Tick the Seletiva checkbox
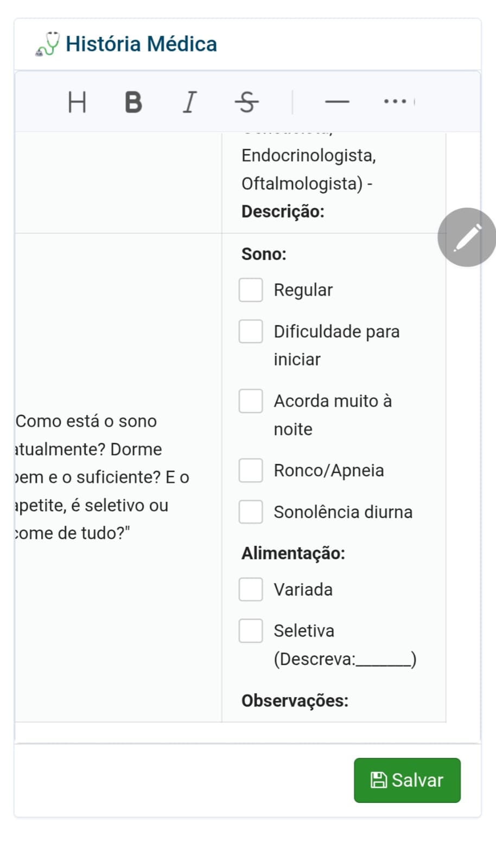Viewport: 496px width, 868px height. click(x=251, y=631)
